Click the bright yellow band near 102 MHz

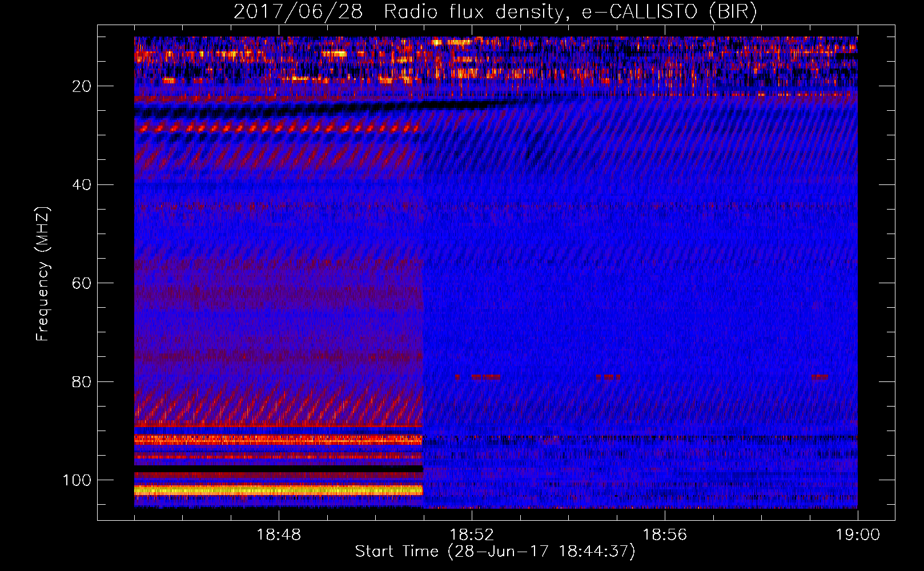(278, 490)
